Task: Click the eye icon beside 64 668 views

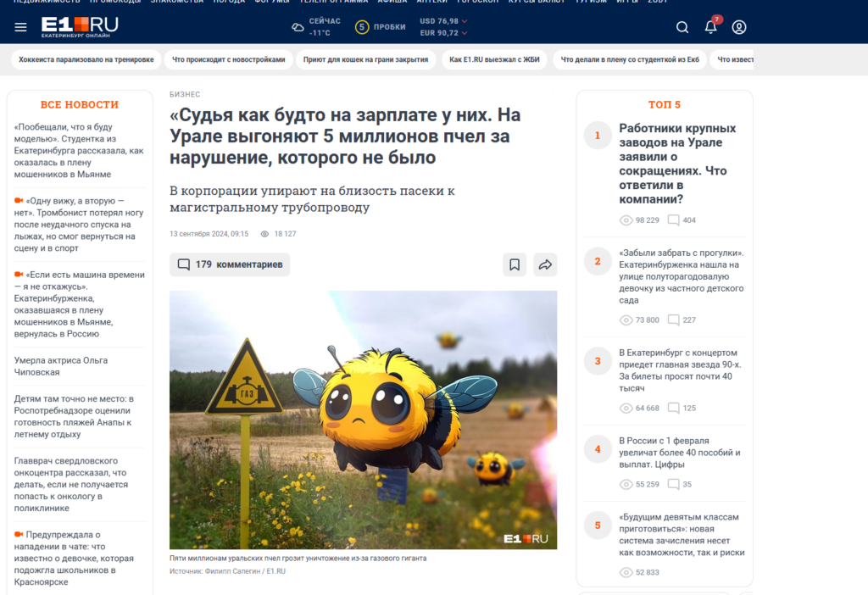Action: pos(626,408)
